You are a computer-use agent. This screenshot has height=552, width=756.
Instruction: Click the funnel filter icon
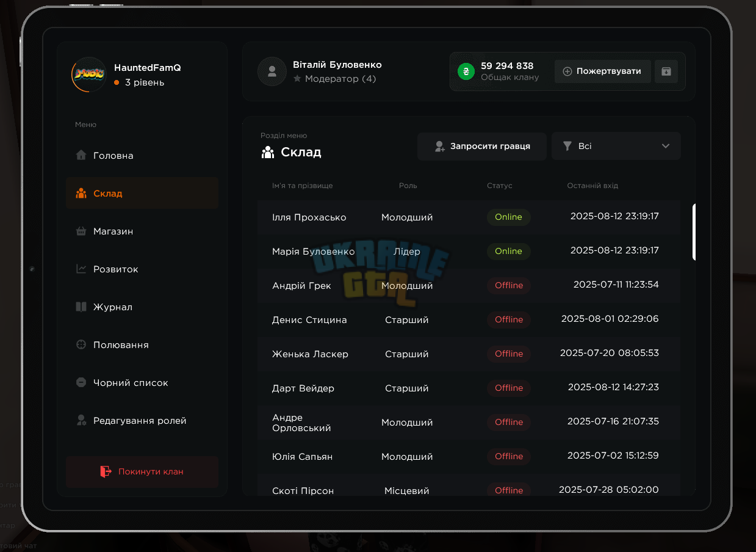click(x=567, y=146)
